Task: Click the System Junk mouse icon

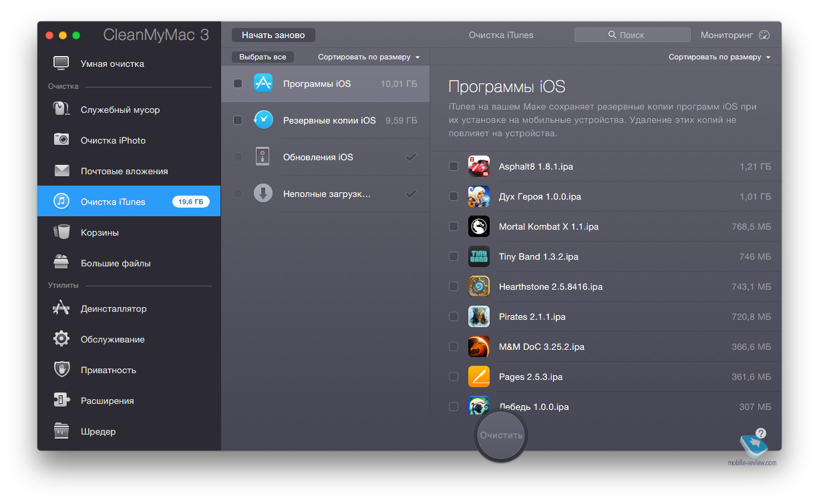Action: point(61,109)
